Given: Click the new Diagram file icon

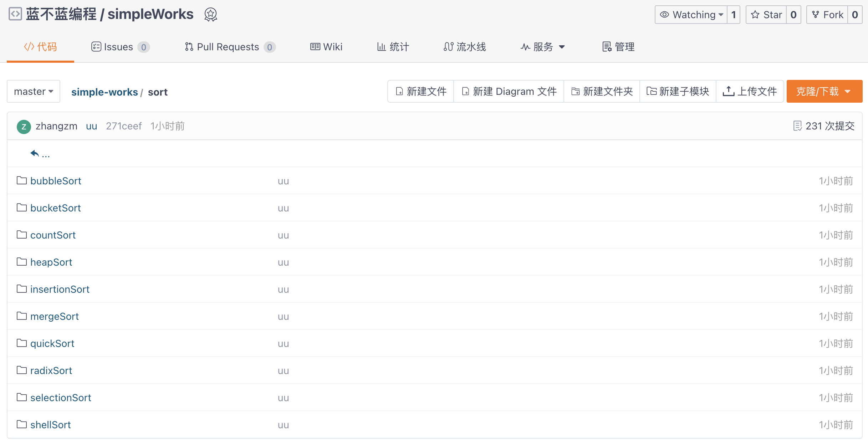Looking at the screenshot, I should (465, 91).
